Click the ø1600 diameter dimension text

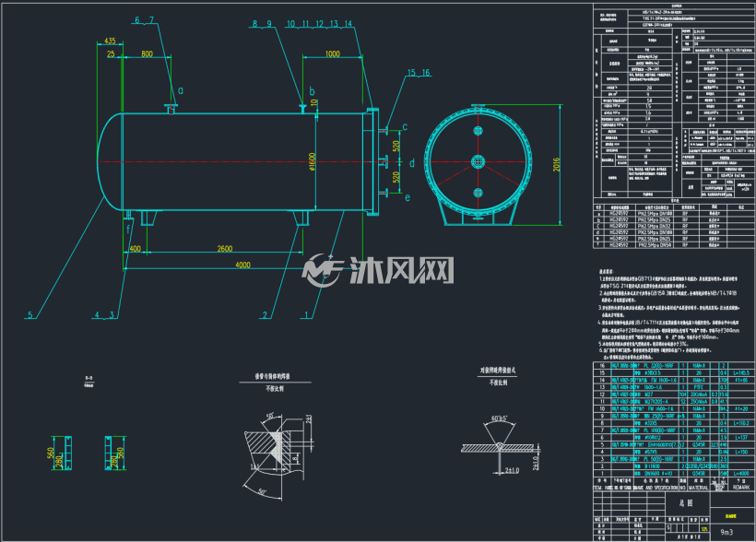(312, 161)
